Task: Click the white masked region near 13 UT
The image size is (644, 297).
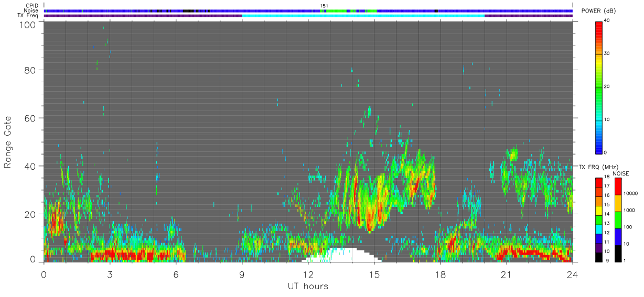Action: [341, 255]
